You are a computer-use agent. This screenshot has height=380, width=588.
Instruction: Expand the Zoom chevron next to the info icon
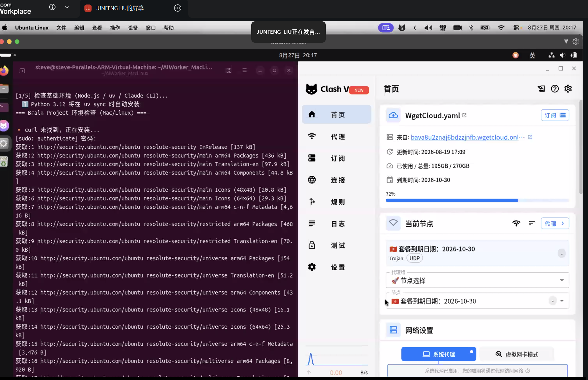67,7
